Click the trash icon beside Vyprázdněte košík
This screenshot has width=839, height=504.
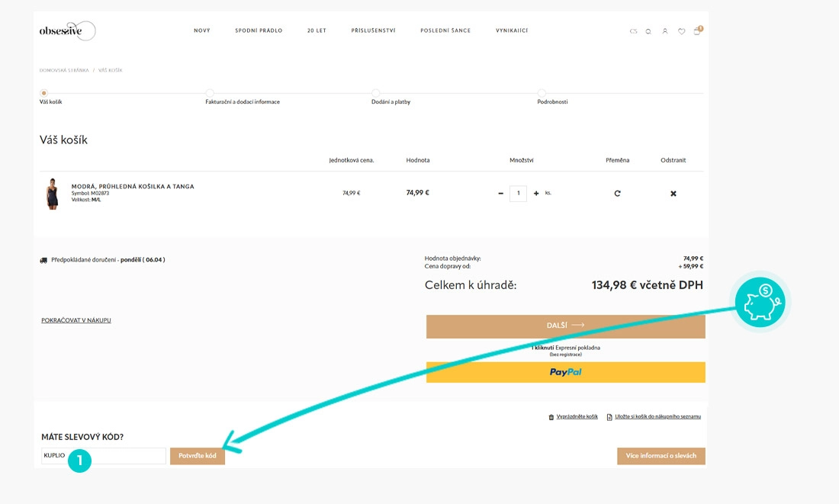[x=551, y=417]
